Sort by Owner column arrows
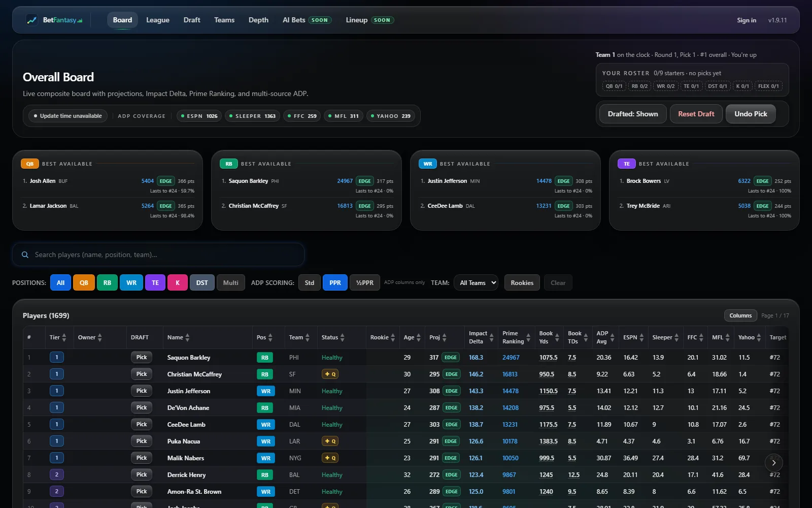 99,337
